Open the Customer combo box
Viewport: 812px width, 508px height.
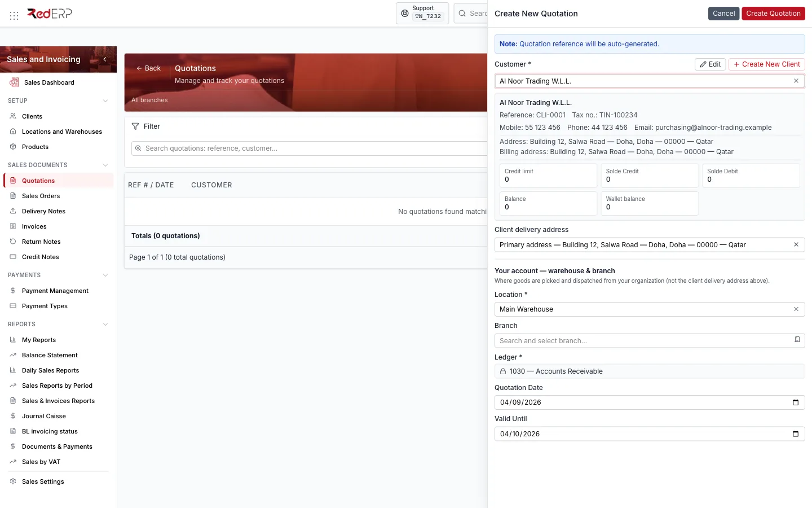[650, 81]
